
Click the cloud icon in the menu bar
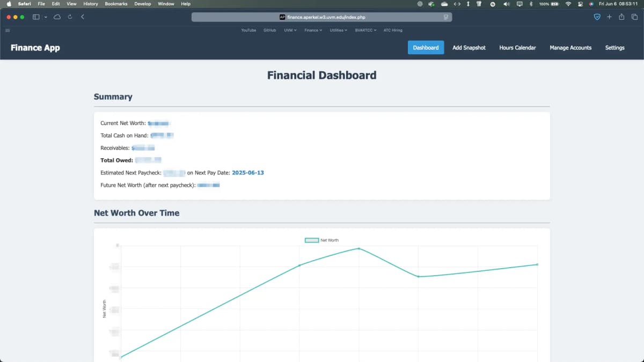click(444, 4)
